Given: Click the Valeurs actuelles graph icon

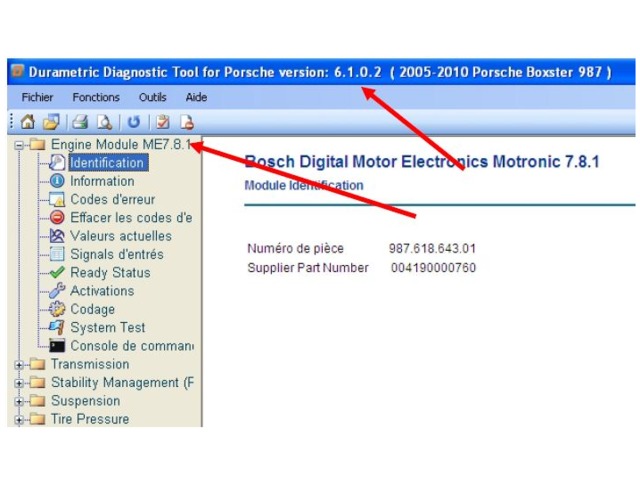Looking at the screenshot, I should pos(57,236).
